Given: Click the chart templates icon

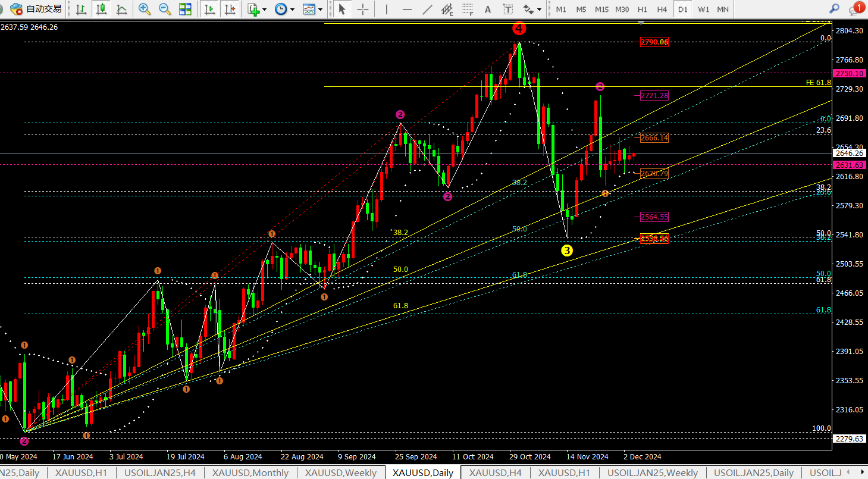Looking at the screenshot, I should tap(309, 9).
